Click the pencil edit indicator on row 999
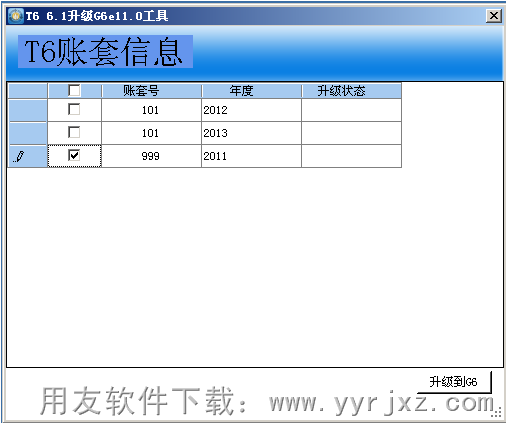507x424 pixels. point(19,156)
